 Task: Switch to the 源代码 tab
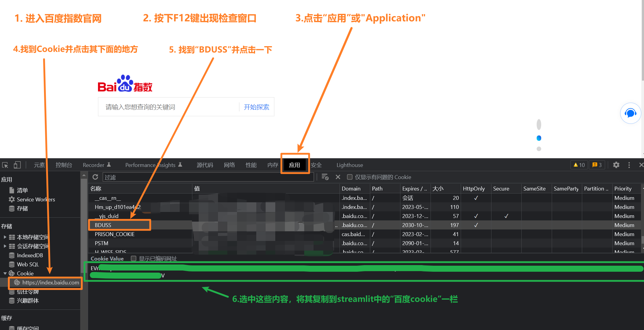pos(205,165)
